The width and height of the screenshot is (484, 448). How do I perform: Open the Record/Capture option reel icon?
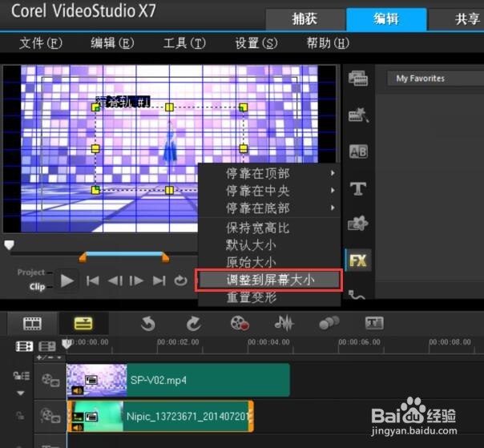(240, 323)
